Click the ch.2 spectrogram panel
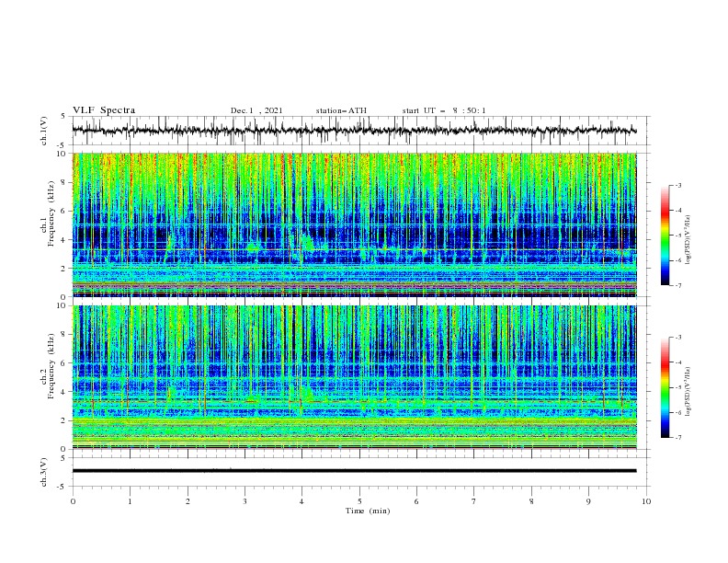Viewport: 728px width, 563px height. tap(354, 377)
